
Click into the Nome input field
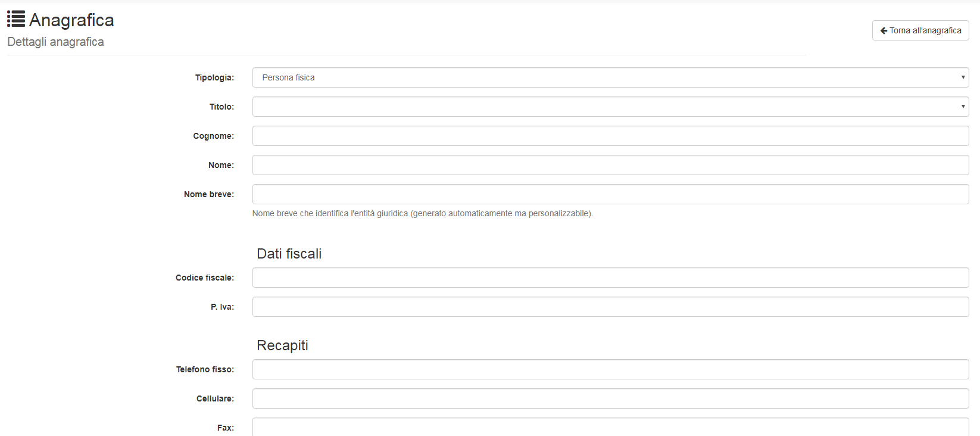tap(610, 165)
